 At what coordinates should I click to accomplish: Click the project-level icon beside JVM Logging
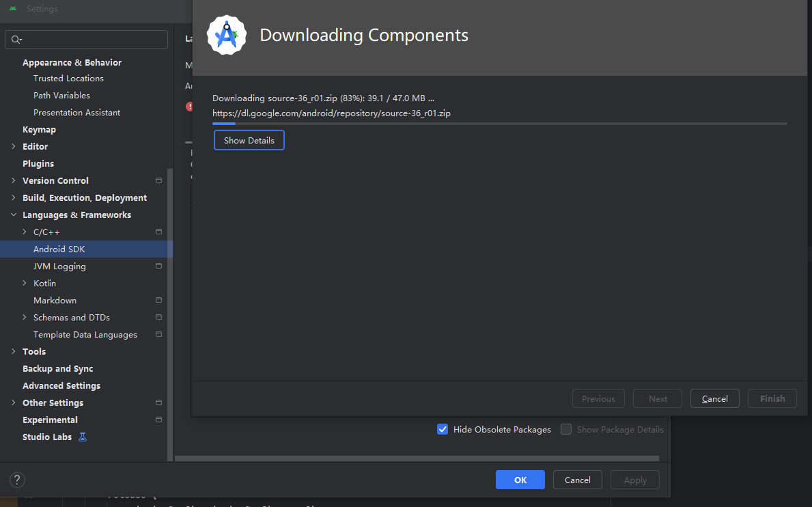coord(158,266)
